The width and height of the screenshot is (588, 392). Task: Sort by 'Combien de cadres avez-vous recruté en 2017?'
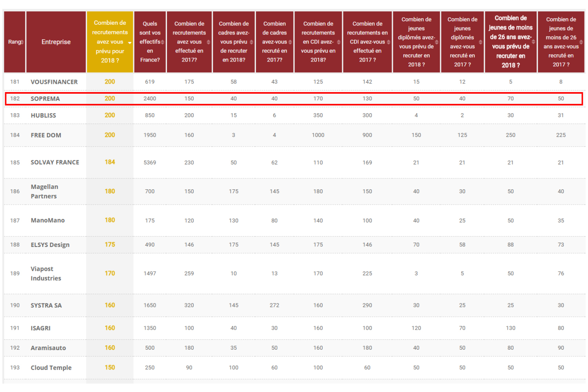pyautogui.click(x=274, y=42)
